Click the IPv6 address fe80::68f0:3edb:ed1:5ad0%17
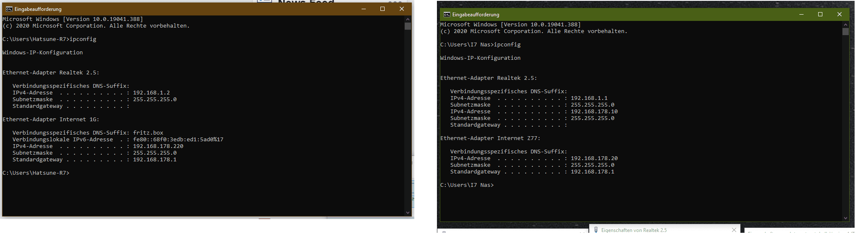Screen dimensions: 868x242 (x=178, y=139)
